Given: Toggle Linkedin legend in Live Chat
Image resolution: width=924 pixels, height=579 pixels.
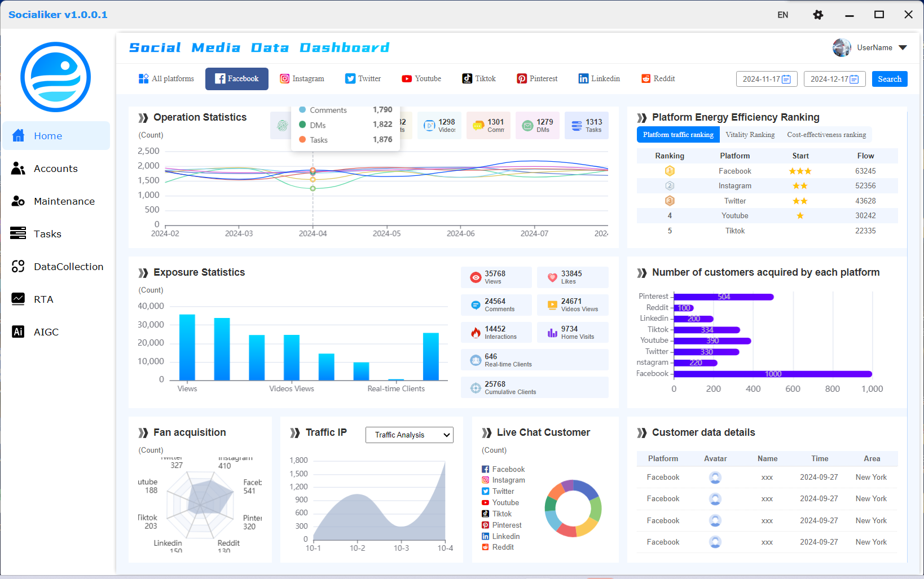Looking at the screenshot, I should point(500,536).
